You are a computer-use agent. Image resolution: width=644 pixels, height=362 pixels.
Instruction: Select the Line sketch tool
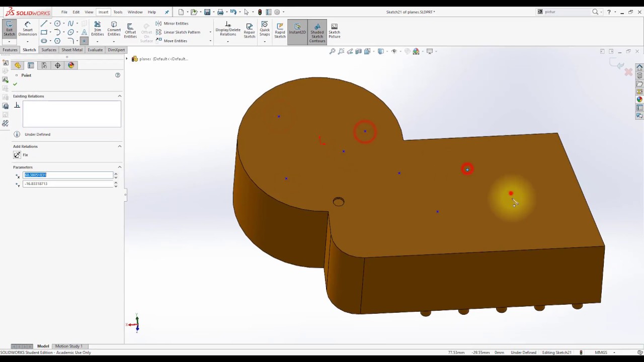tap(44, 24)
